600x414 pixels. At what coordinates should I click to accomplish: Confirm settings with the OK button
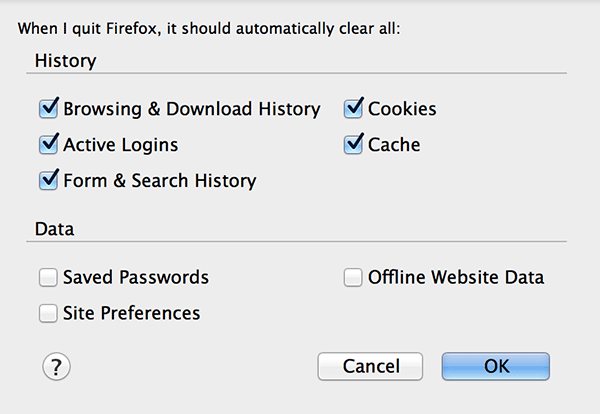coord(496,366)
